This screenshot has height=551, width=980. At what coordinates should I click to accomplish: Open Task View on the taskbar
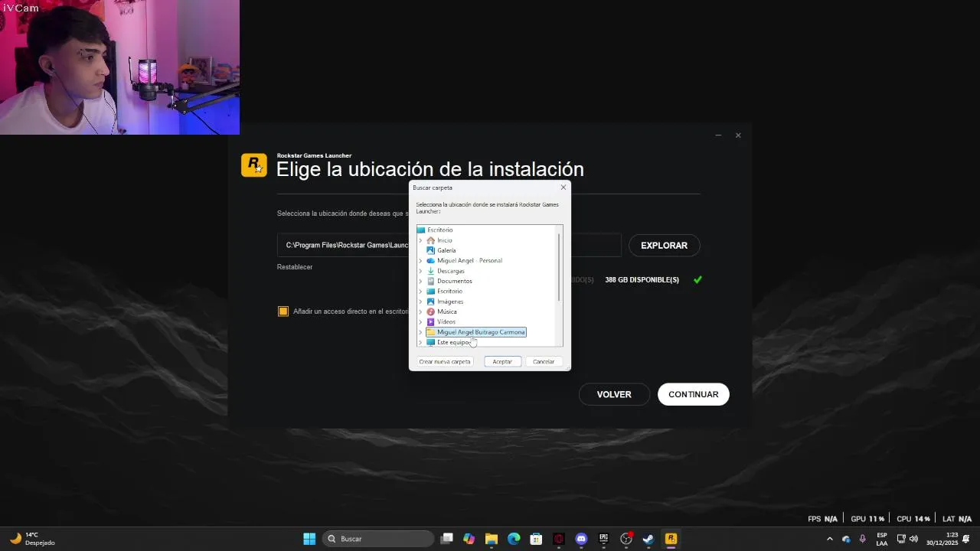tap(447, 539)
